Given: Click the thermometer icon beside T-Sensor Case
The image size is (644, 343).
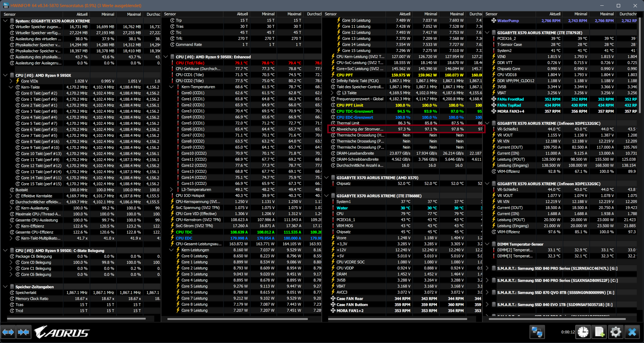Looking at the screenshot, I should (494, 45).
